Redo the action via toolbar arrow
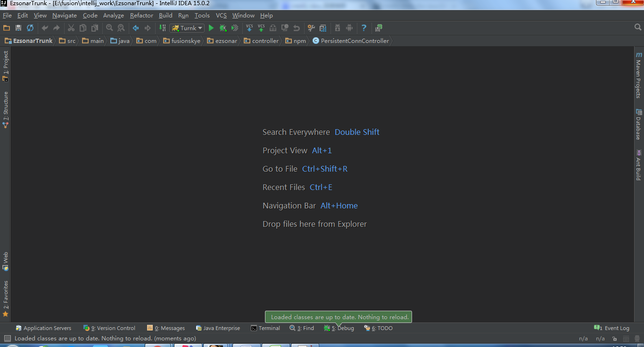 tap(57, 28)
